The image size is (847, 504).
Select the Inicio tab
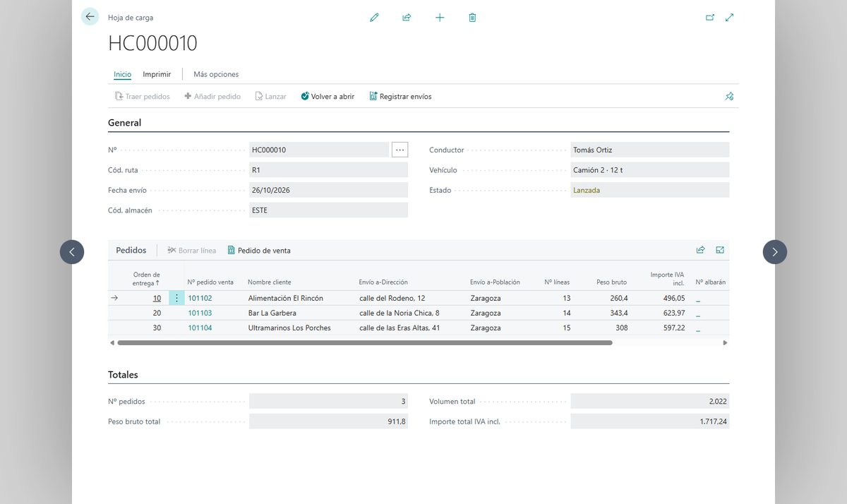(x=122, y=74)
